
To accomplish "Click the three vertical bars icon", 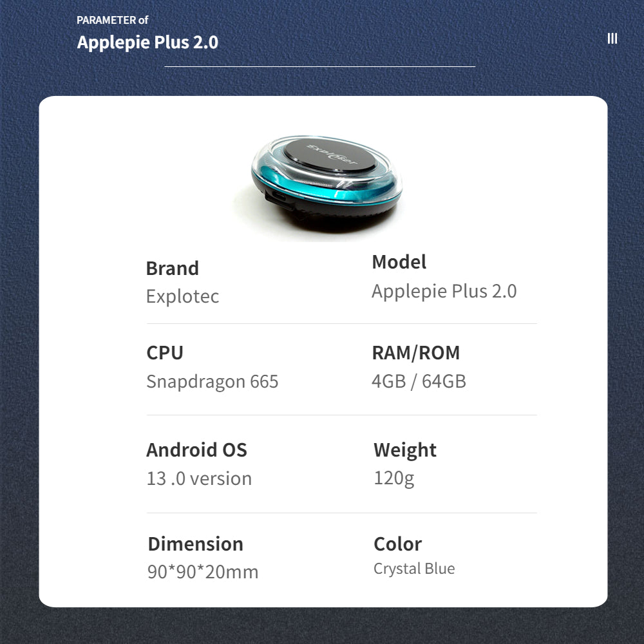I will tap(612, 39).
